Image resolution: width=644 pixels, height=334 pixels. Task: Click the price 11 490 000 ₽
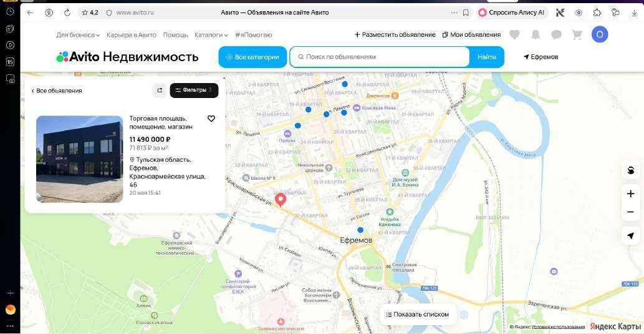tap(150, 139)
